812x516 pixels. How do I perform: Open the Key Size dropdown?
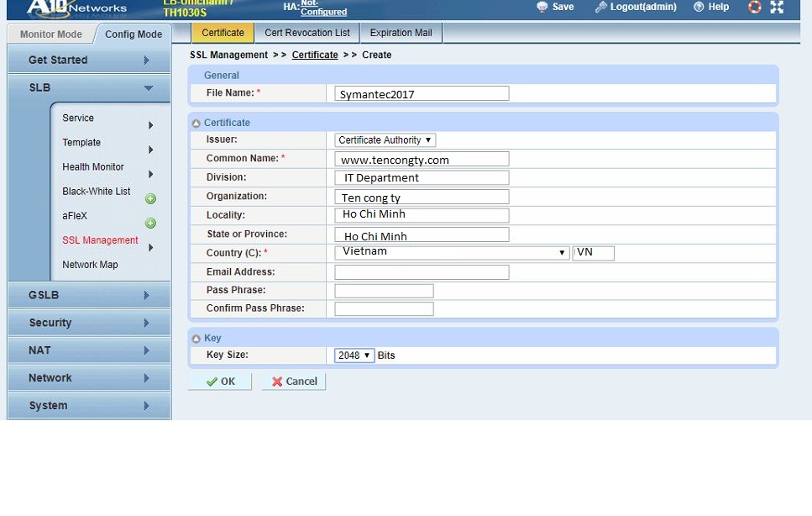(354, 355)
